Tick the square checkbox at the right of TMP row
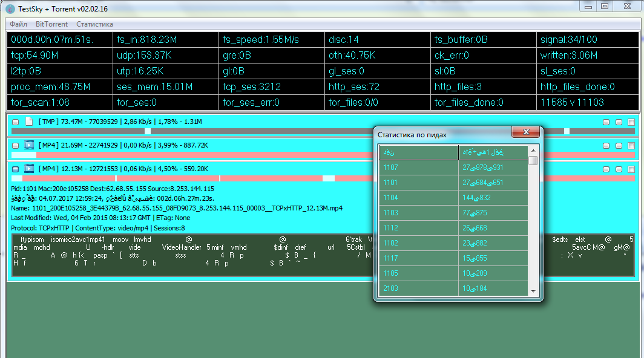The height and width of the screenshot is (358, 644). pyautogui.click(x=631, y=122)
